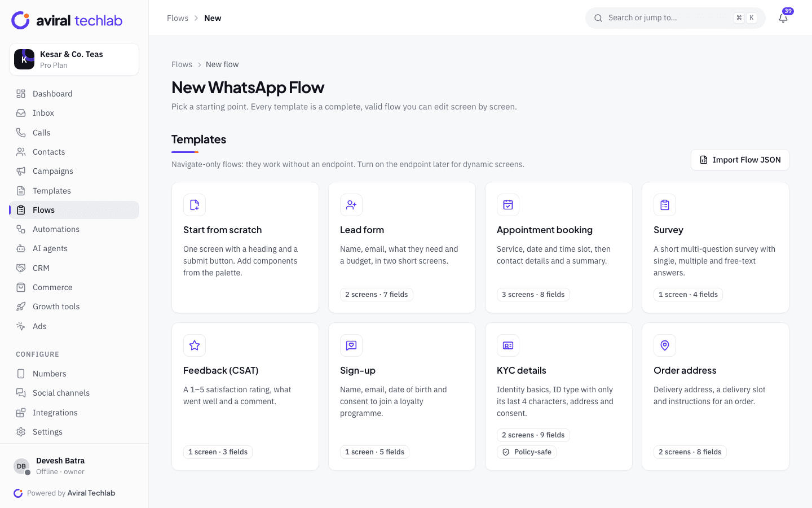The image size is (812, 508).
Task: Click the notifications bell icon
Action: [783, 18]
